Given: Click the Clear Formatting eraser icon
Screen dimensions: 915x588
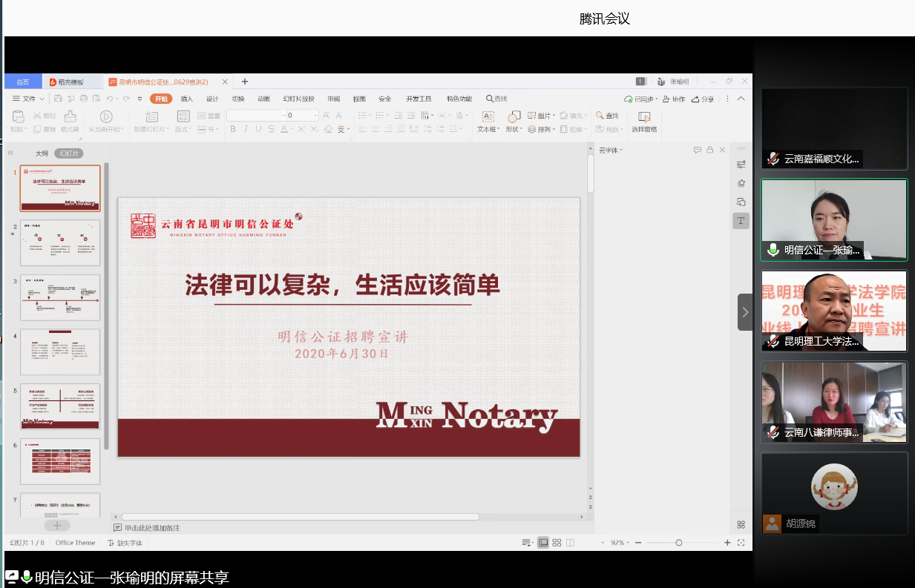Looking at the screenshot, I should click(x=329, y=129).
